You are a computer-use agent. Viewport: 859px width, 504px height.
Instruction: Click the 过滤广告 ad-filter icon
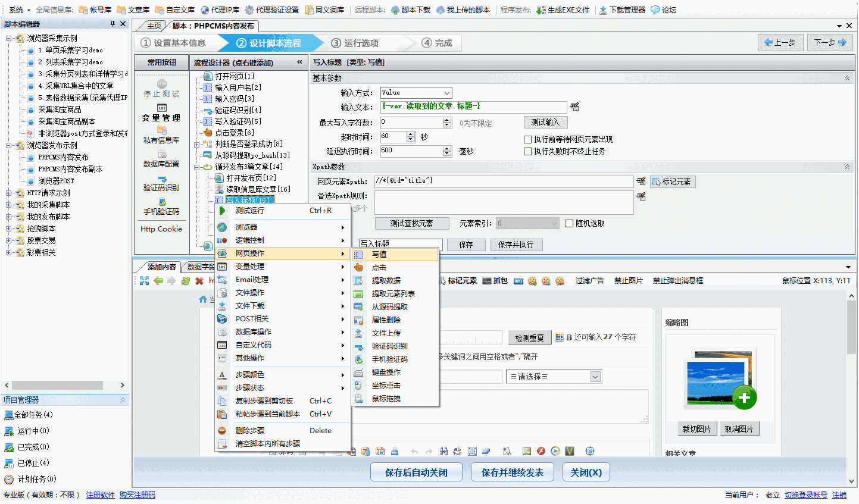click(590, 280)
